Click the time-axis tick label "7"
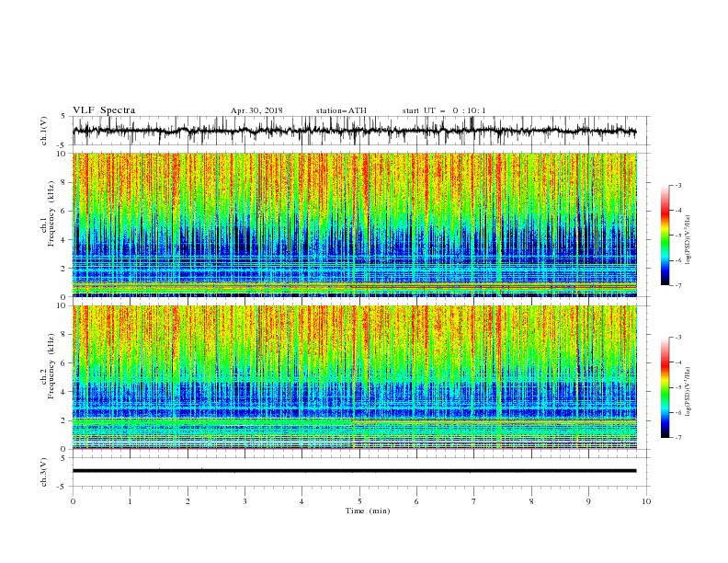Image resolution: width=728 pixels, height=563 pixels. pyautogui.click(x=474, y=501)
